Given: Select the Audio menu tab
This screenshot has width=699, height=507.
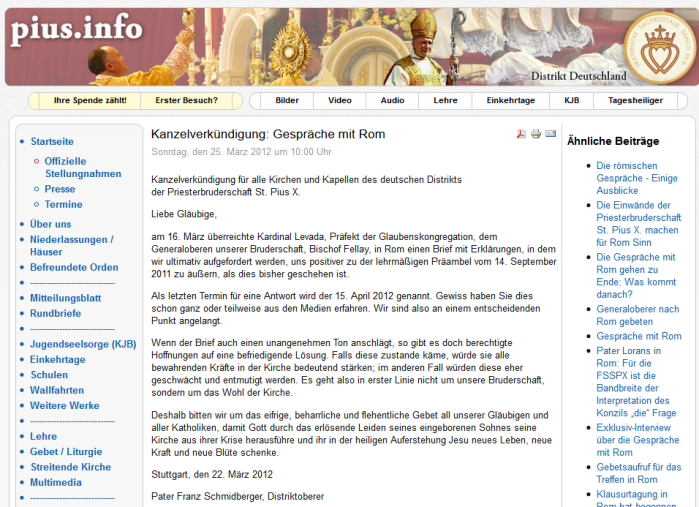Looking at the screenshot, I should coord(393,101).
